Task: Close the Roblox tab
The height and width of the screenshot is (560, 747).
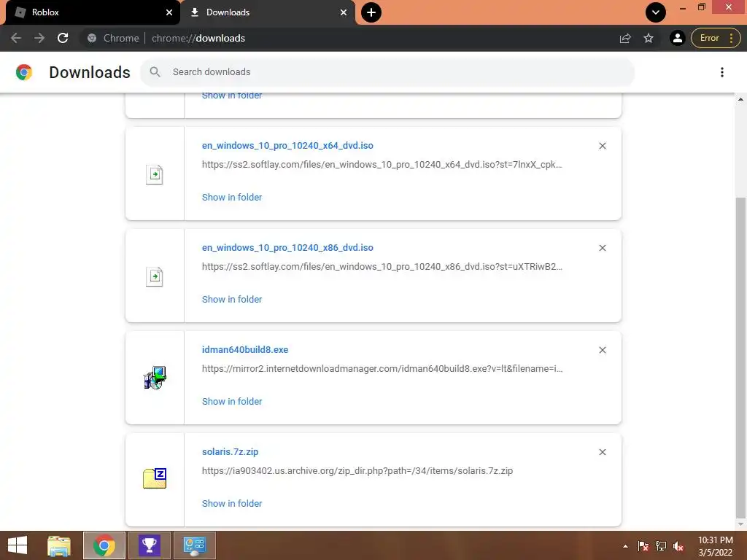Action: (x=169, y=12)
